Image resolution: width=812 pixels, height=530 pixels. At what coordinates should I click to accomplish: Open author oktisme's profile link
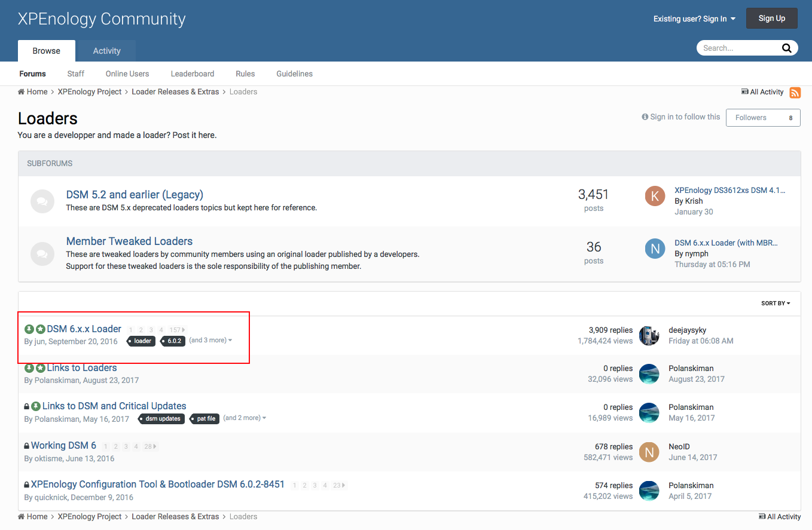48,458
